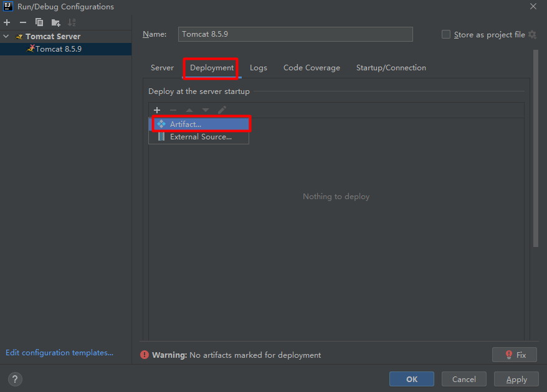Add a deployment item with the plus icon

click(157, 110)
